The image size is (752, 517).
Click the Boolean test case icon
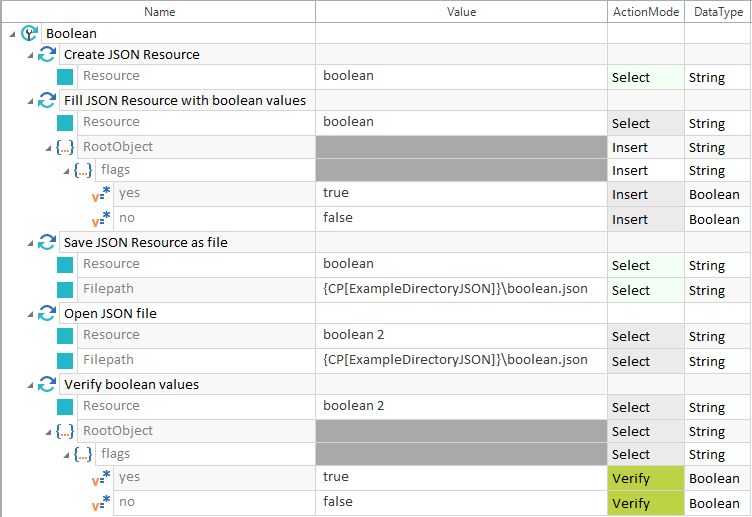tap(30, 33)
